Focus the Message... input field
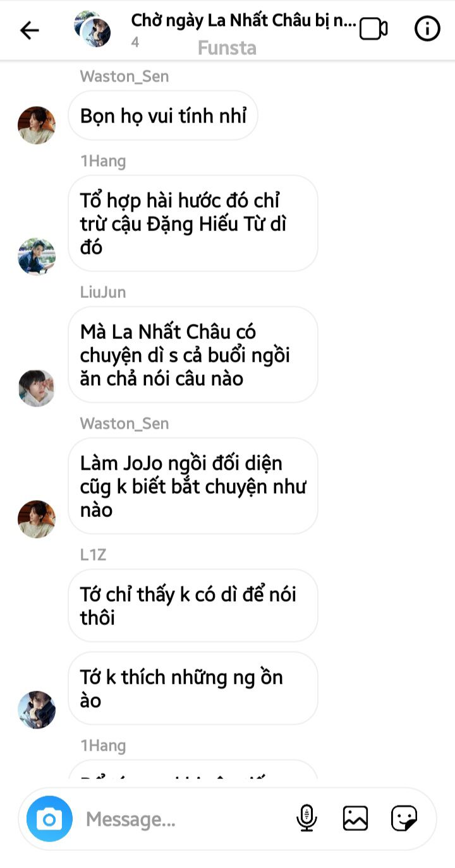455x868 pixels. (x=186, y=819)
